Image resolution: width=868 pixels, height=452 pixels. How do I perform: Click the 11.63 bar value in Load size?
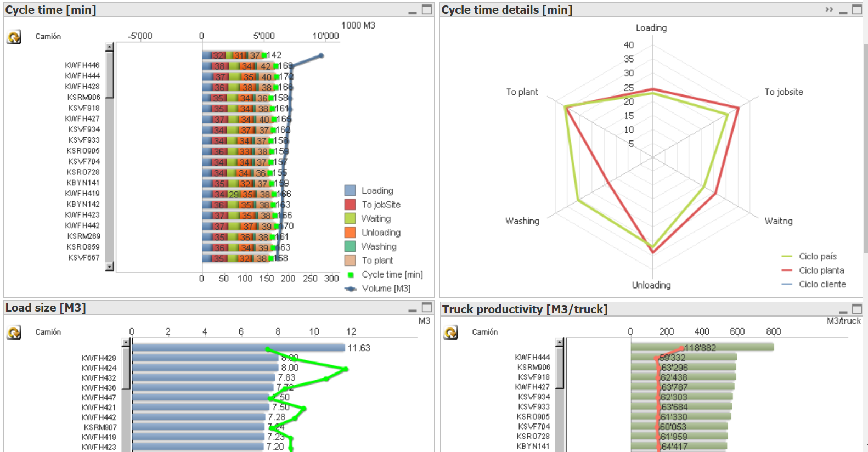359,348
